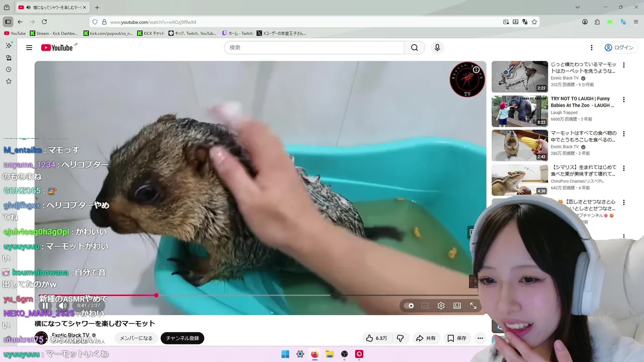Pause the YouTube video
This screenshot has height=362, width=644.
click(x=45, y=306)
